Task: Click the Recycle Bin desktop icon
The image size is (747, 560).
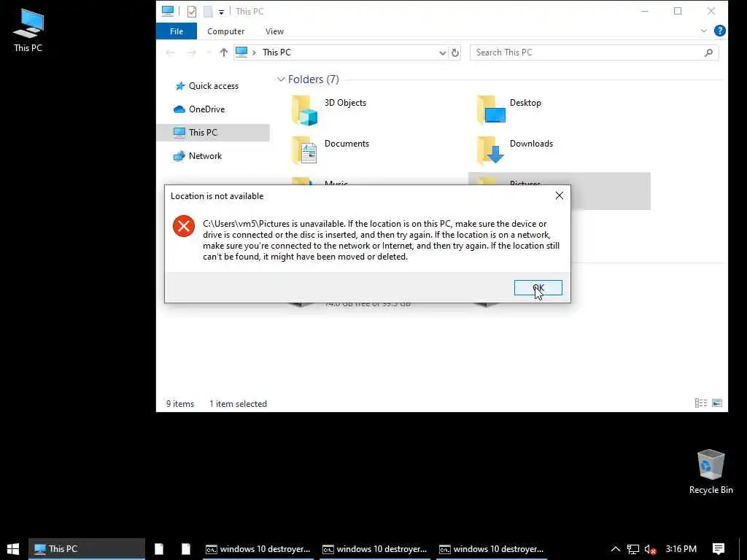Action: tap(711, 472)
